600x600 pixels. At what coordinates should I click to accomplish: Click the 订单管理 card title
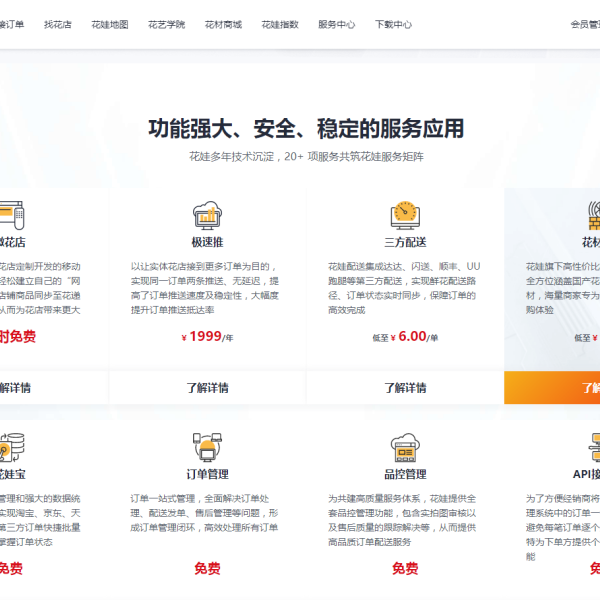(207, 474)
